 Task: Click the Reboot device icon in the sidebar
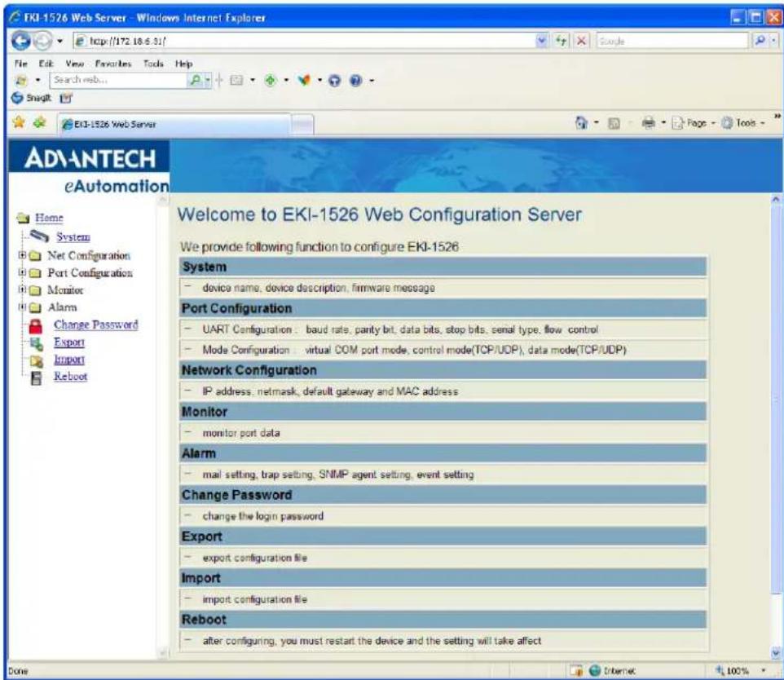(36, 378)
